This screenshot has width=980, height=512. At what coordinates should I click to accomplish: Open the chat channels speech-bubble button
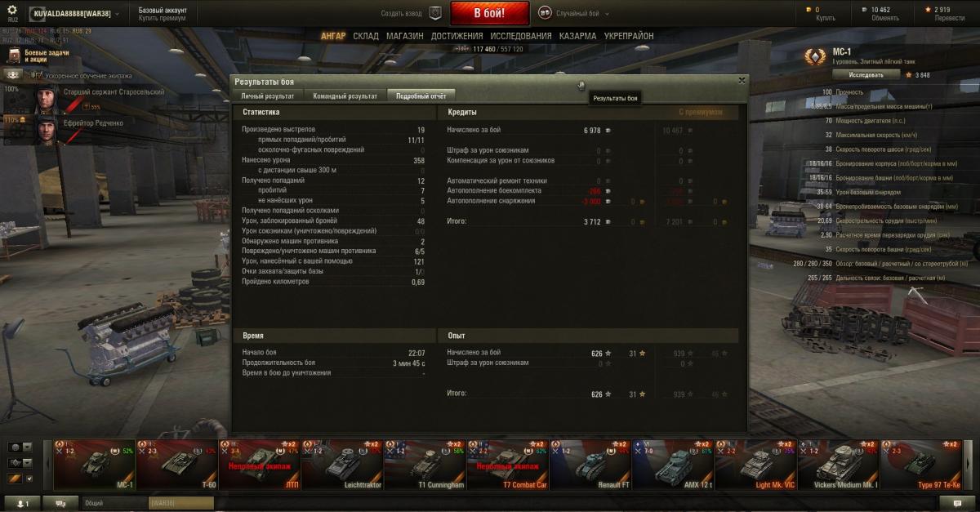tap(60, 504)
